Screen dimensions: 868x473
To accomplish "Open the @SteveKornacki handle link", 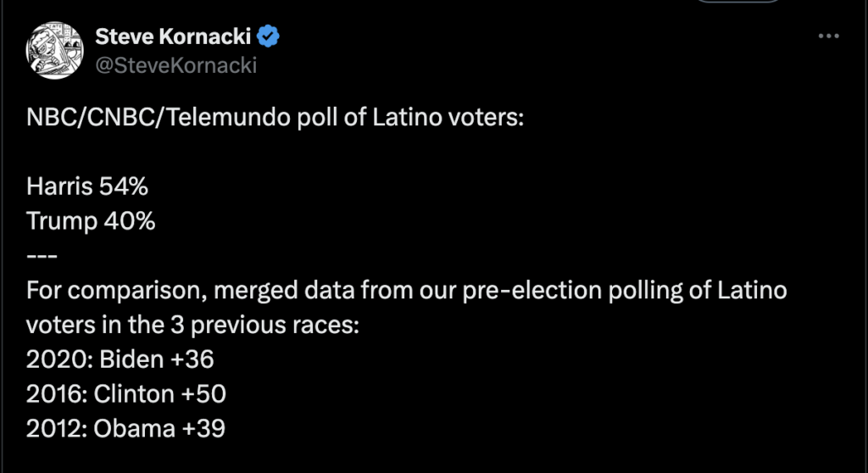I will (175, 64).
